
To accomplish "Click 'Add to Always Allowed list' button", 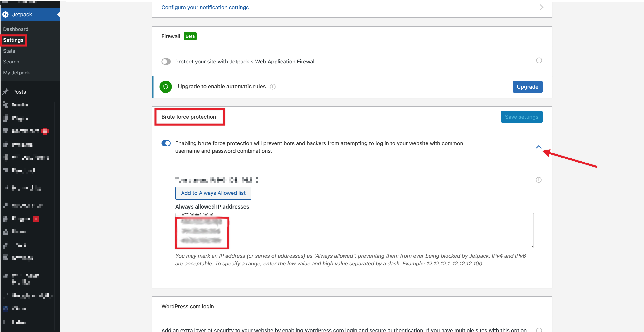I will 213,193.
